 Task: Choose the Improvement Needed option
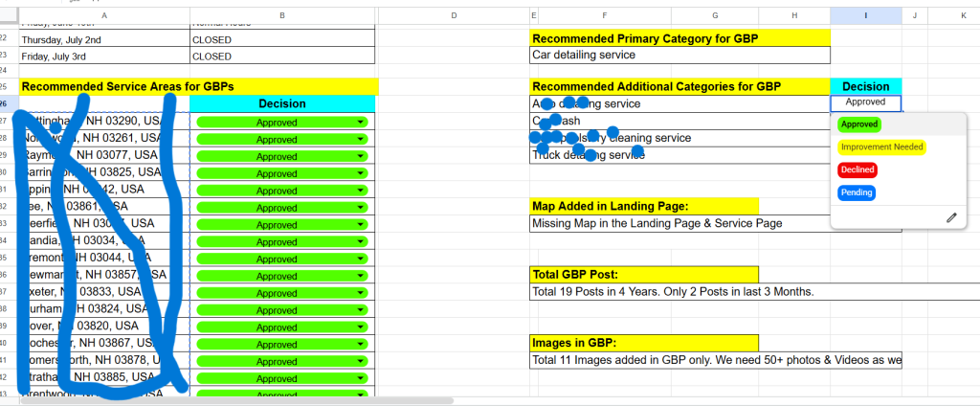(x=881, y=147)
